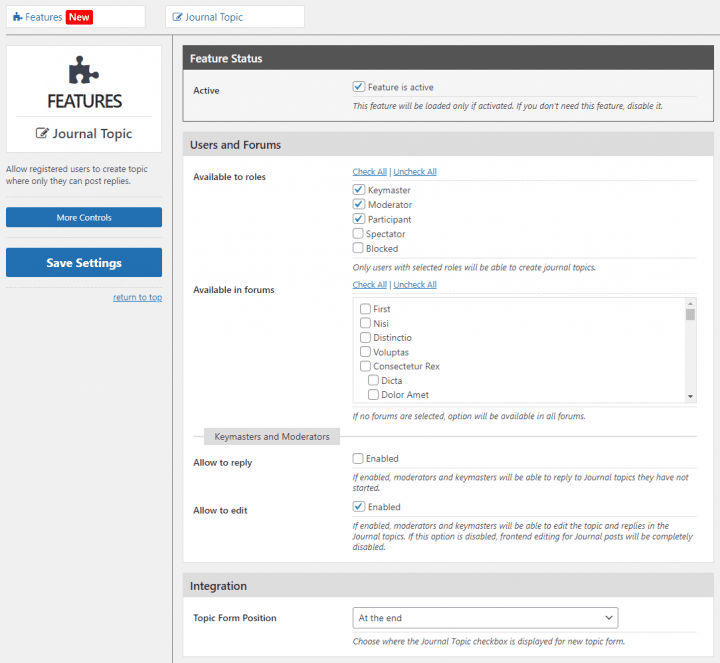Click the forum list scroll up arrow
The width and height of the screenshot is (720, 663).
click(690, 303)
